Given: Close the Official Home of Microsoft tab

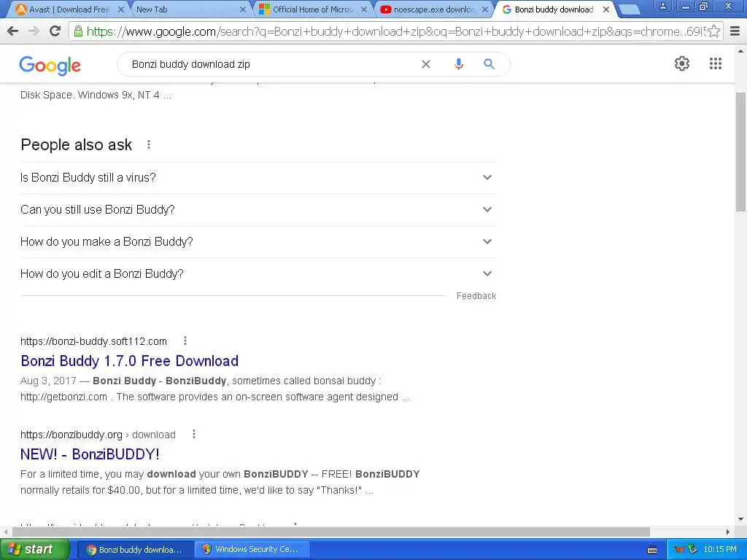Looking at the screenshot, I should point(364,9).
